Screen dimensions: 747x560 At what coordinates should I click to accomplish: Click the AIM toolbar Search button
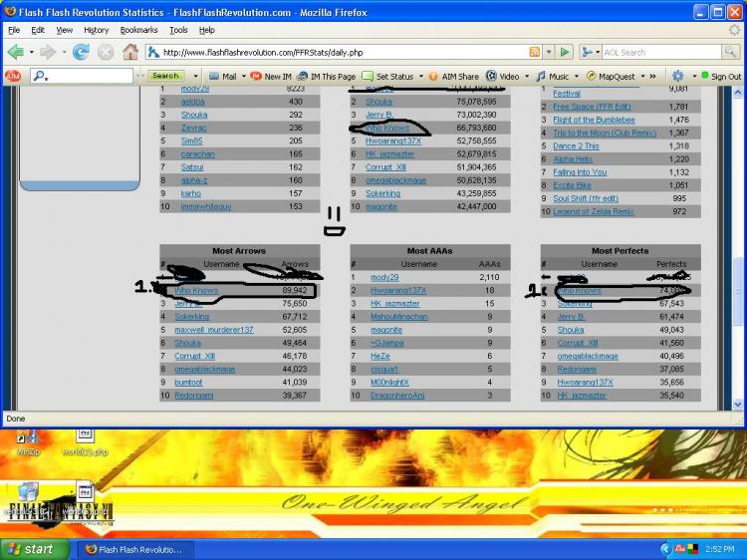pyautogui.click(x=165, y=76)
